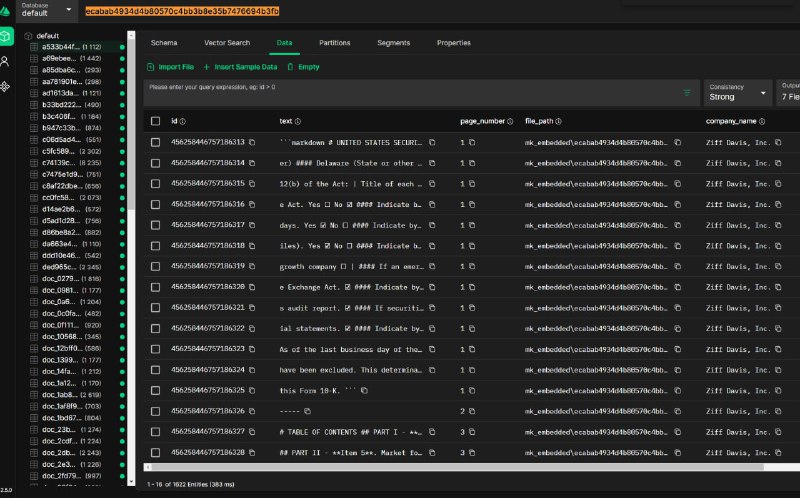Viewport: 800px width, 498px height.
Task: Copy id 456258446757186320
Action: tap(252, 287)
